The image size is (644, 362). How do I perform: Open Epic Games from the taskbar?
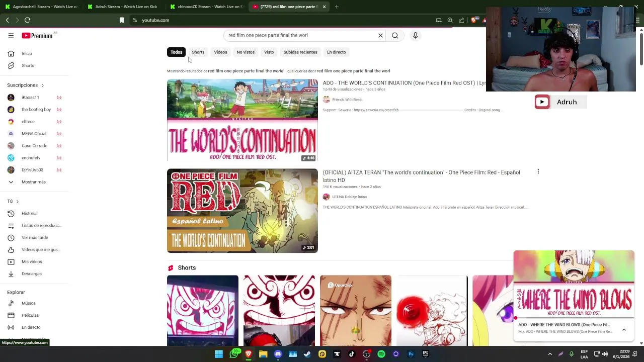pyautogui.click(x=425, y=354)
